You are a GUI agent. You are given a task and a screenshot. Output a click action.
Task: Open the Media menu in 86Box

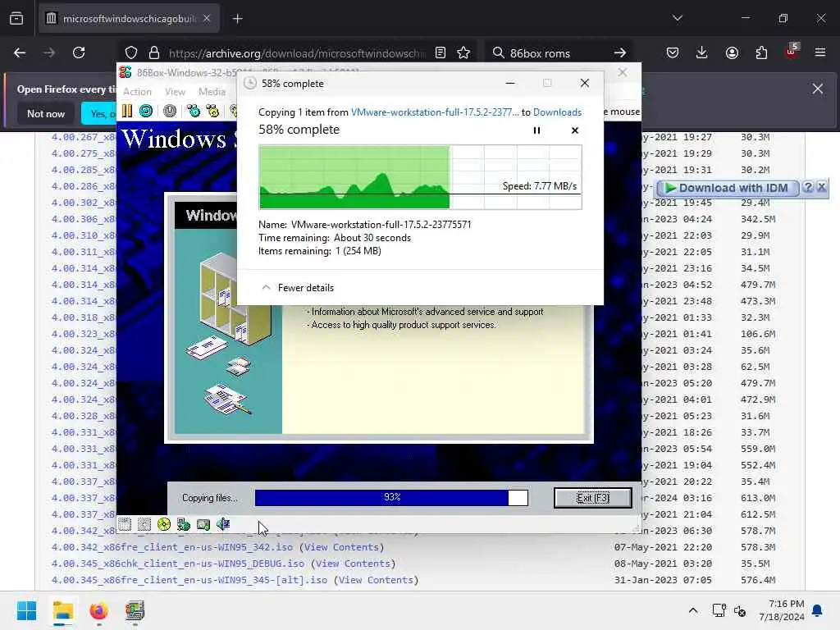tap(212, 92)
